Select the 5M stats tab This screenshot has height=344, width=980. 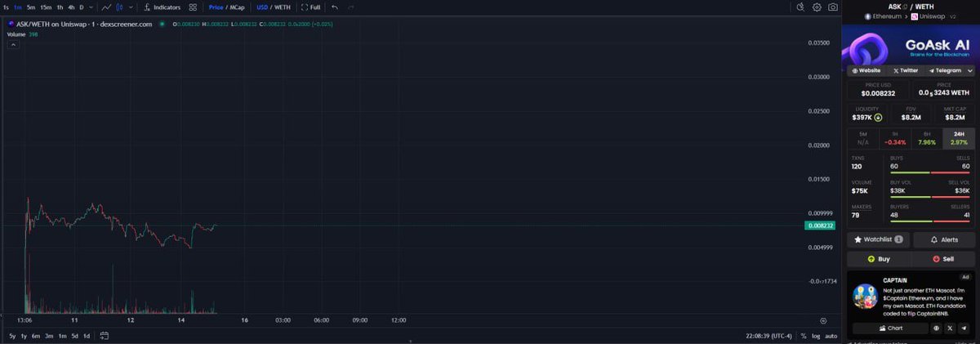[x=863, y=137]
